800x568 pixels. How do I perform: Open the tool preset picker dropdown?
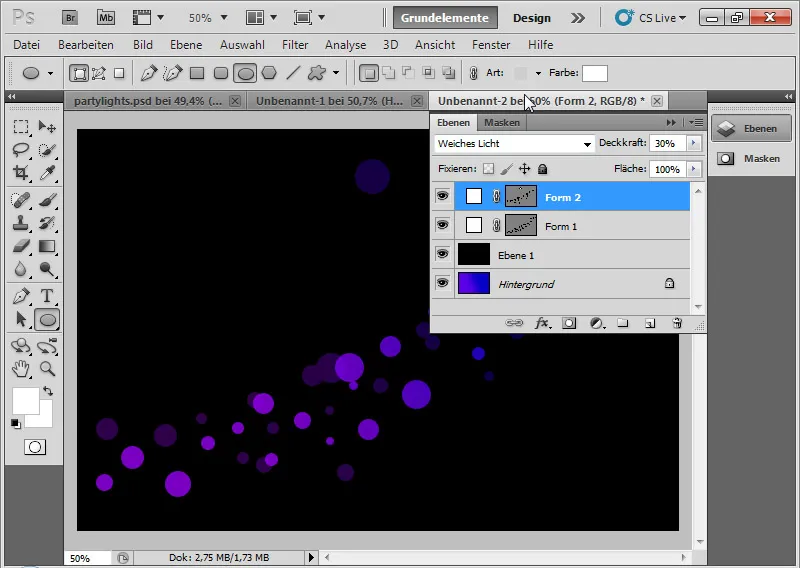(50, 73)
